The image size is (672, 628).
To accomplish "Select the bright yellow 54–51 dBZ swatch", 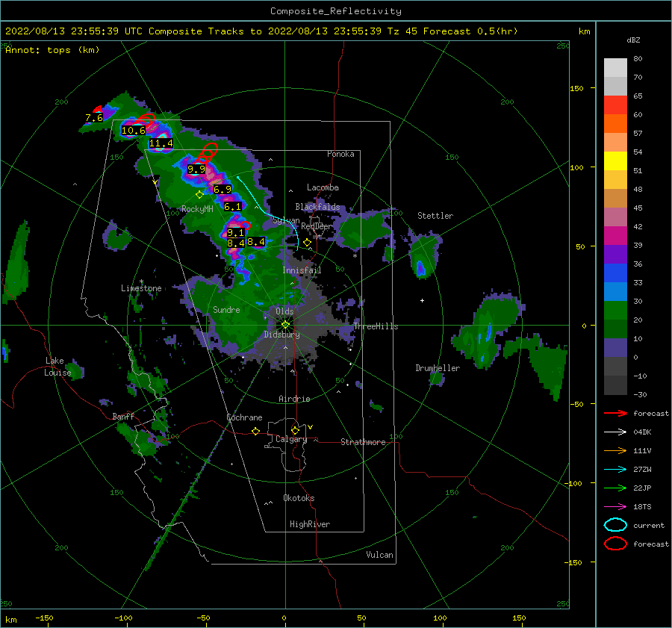I will pyautogui.click(x=615, y=161).
